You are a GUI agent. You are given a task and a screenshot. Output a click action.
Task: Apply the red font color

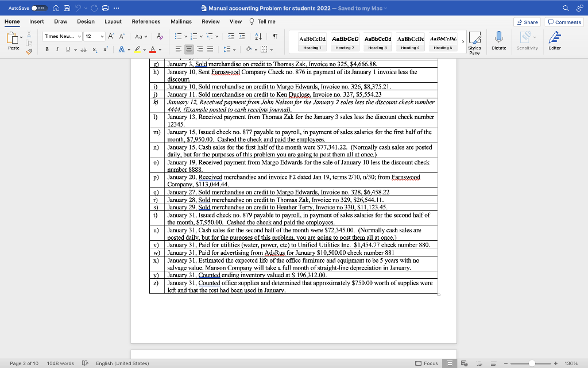coord(153,49)
